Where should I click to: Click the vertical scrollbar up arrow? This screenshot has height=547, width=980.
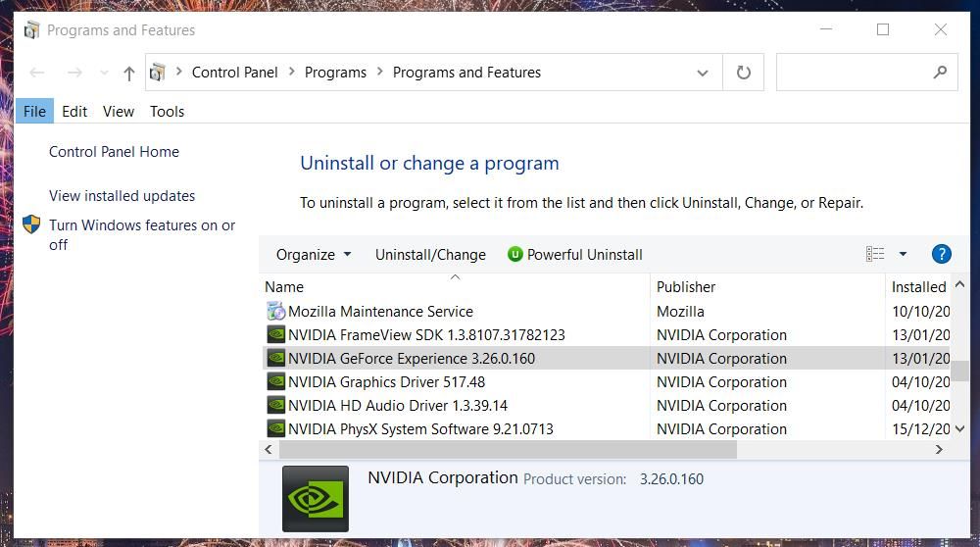960,285
